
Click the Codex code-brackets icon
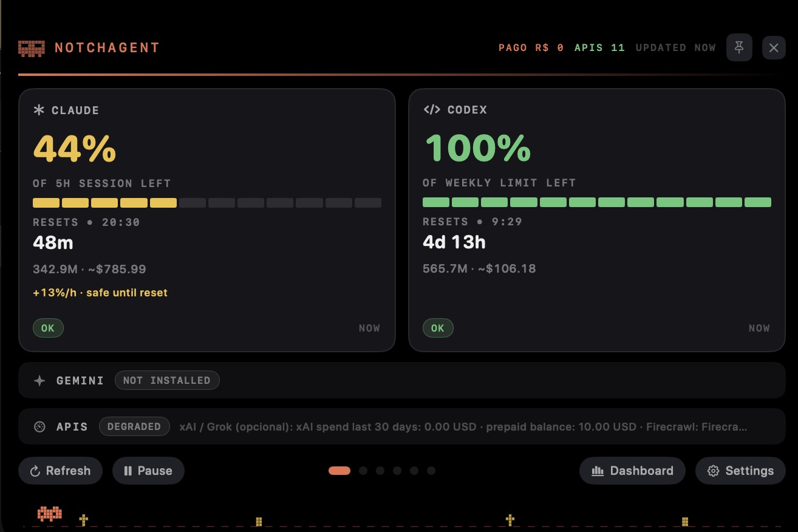(x=432, y=110)
